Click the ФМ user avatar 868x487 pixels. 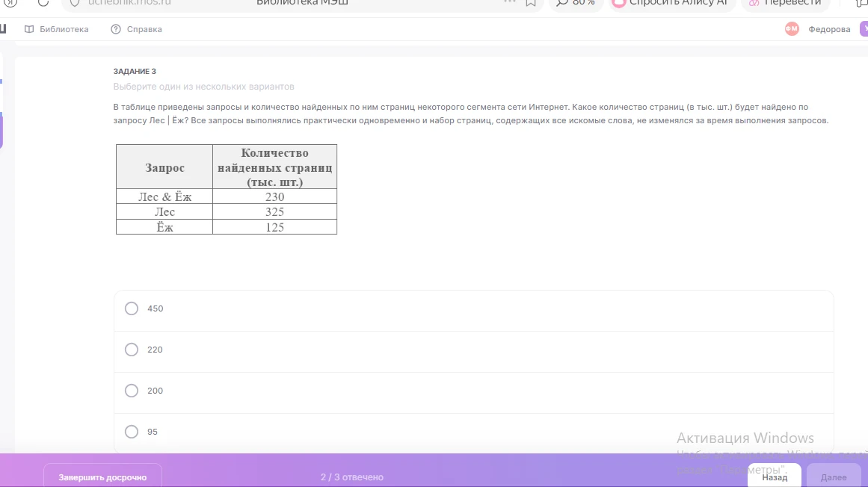[x=792, y=29]
